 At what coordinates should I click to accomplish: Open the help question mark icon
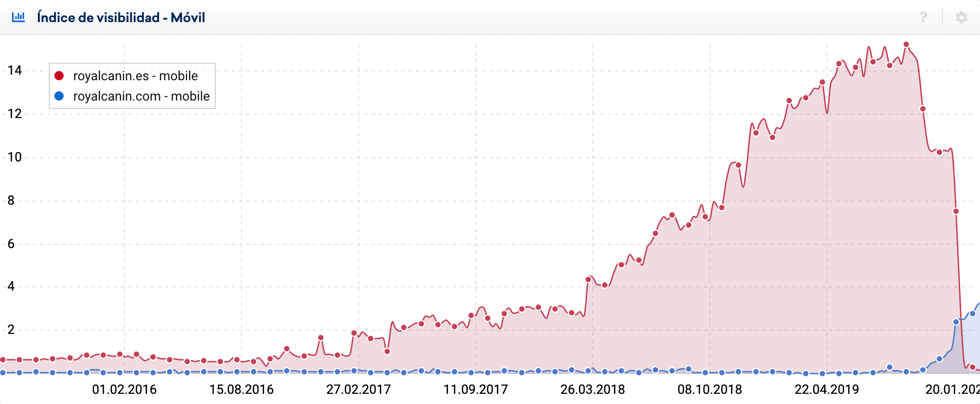pyautogui.click(x=923, y=18)
